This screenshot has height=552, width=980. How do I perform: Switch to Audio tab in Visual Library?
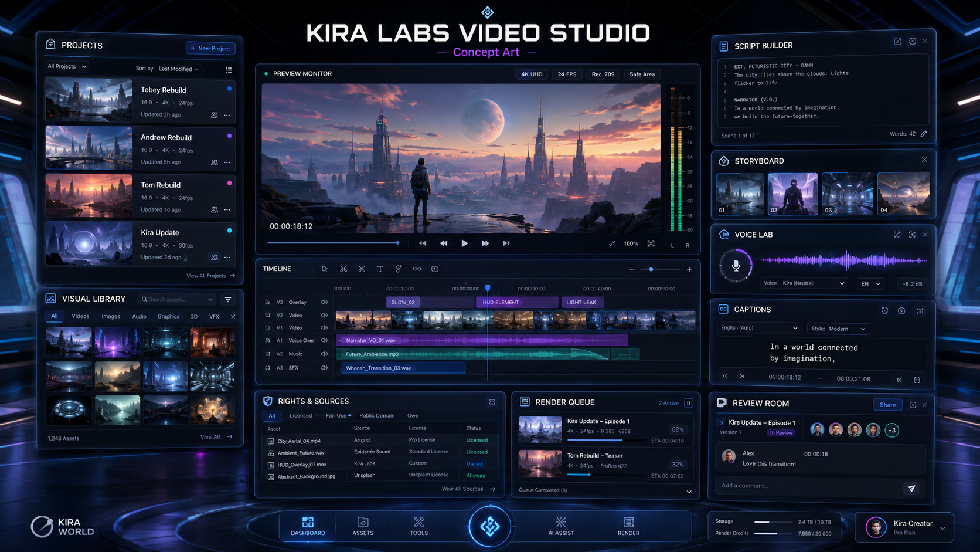click(139, 316)
